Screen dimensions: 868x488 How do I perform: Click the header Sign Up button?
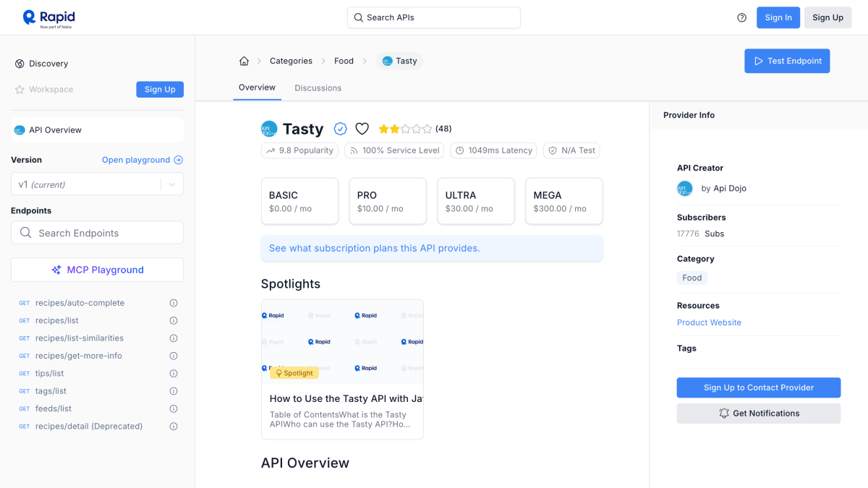click(x=827, y=17)
